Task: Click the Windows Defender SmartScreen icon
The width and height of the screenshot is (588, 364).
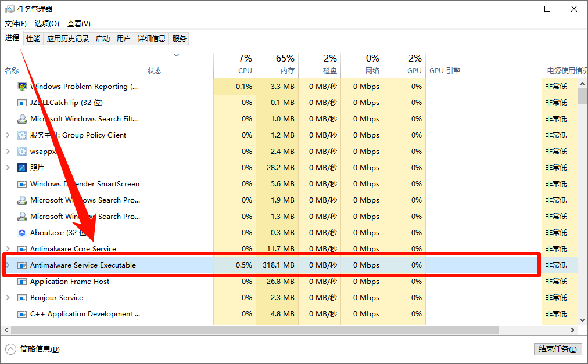Action: point(21,183)
